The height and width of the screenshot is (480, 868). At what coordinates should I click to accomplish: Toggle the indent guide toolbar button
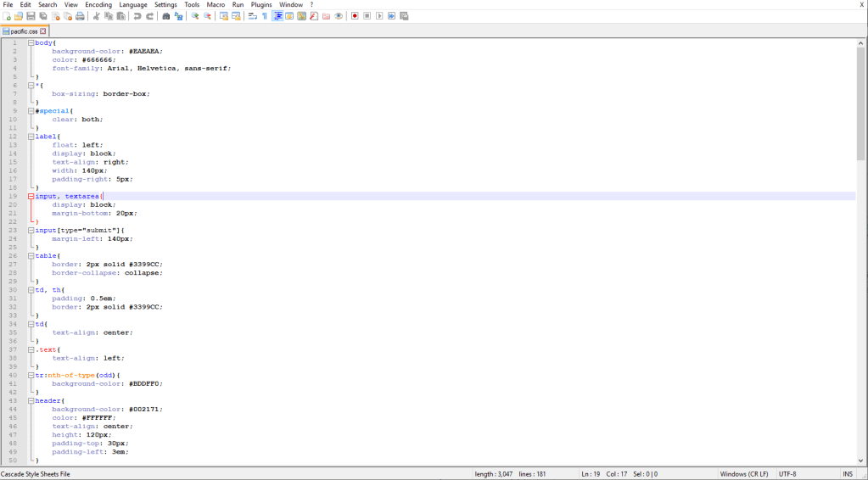point(277,16)
